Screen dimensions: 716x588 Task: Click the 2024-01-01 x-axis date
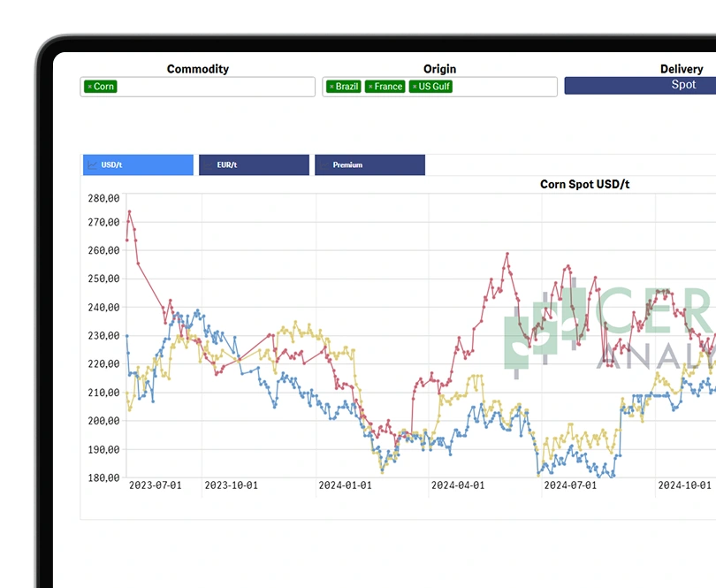346,485
